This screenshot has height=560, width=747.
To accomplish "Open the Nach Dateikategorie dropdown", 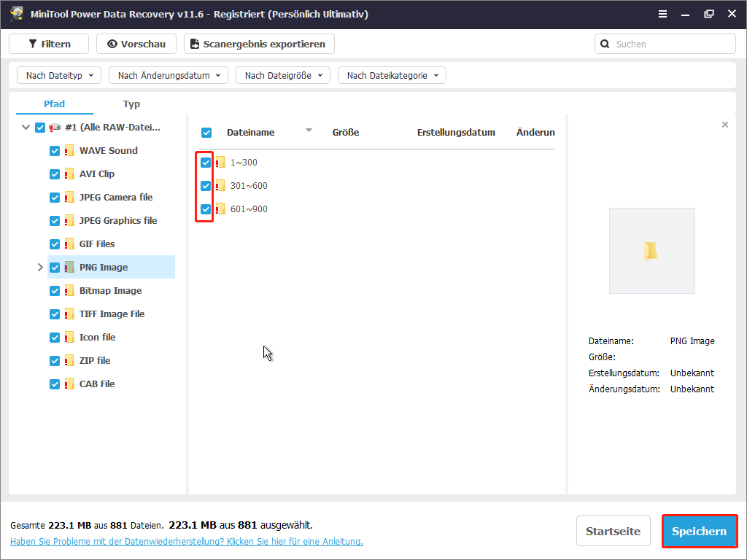I will click(392, 75).
